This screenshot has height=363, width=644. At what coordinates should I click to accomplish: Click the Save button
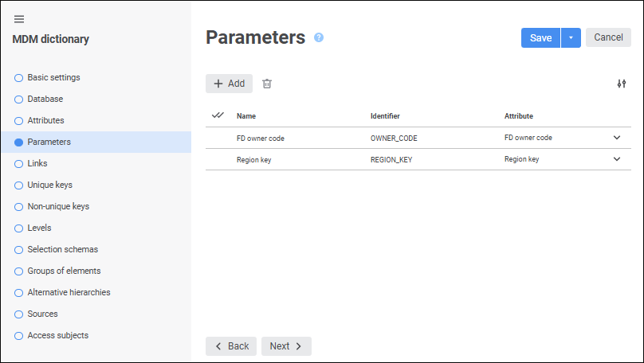tap(540, 38)
